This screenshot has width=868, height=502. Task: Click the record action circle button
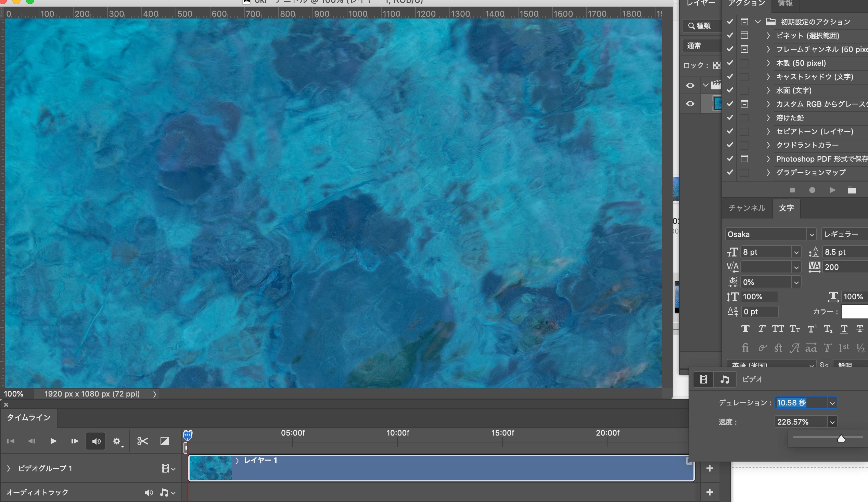(x=812, y=190)
